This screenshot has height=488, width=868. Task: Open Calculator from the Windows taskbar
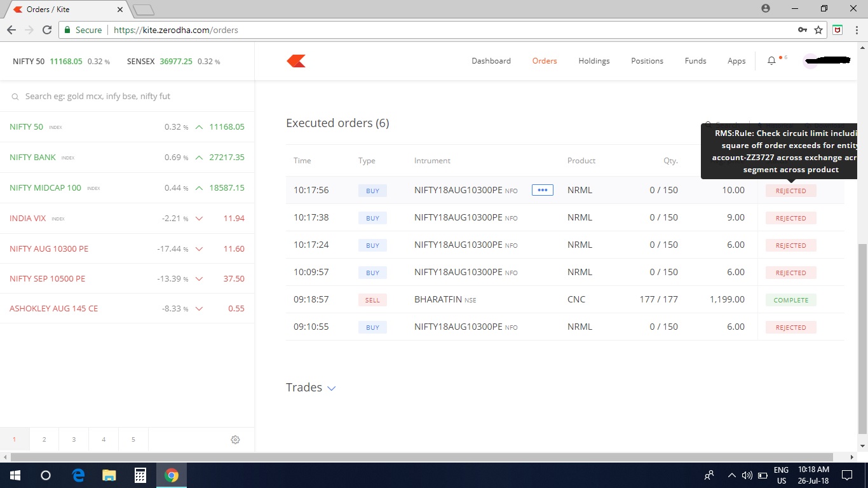click(x=140, y=475)
